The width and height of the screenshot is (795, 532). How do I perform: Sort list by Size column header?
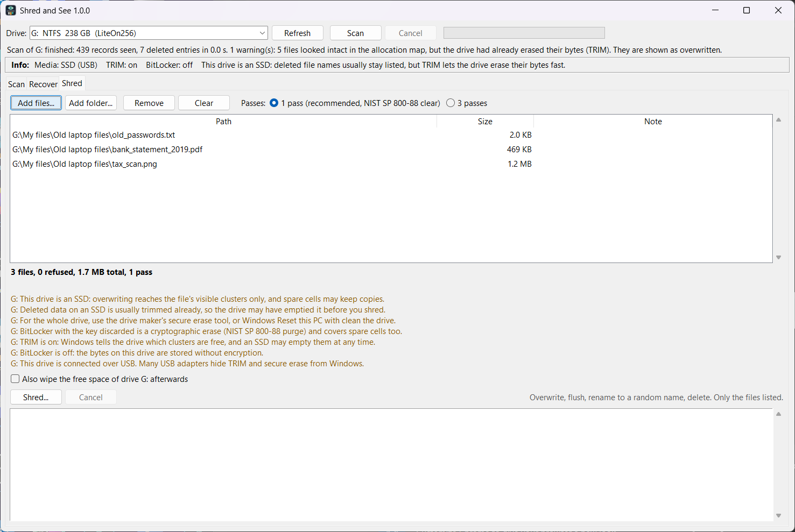[x=485, y=122]
